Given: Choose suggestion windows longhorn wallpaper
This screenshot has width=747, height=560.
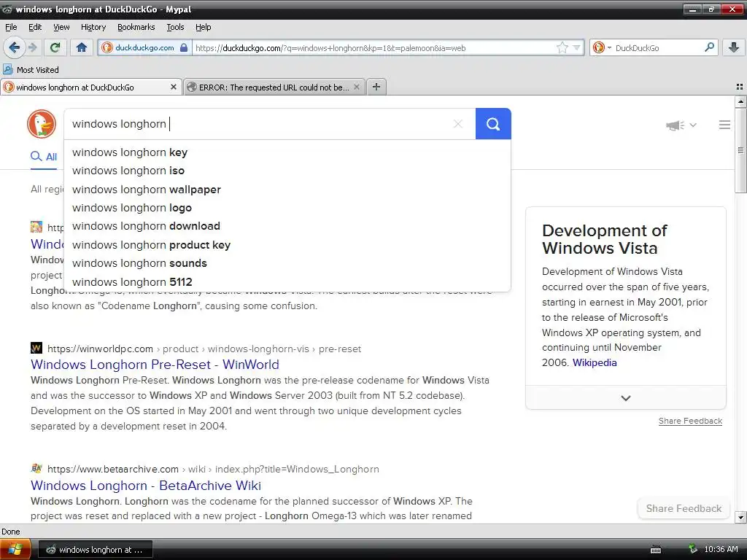Looking at the screenshot, I should 287,190.
